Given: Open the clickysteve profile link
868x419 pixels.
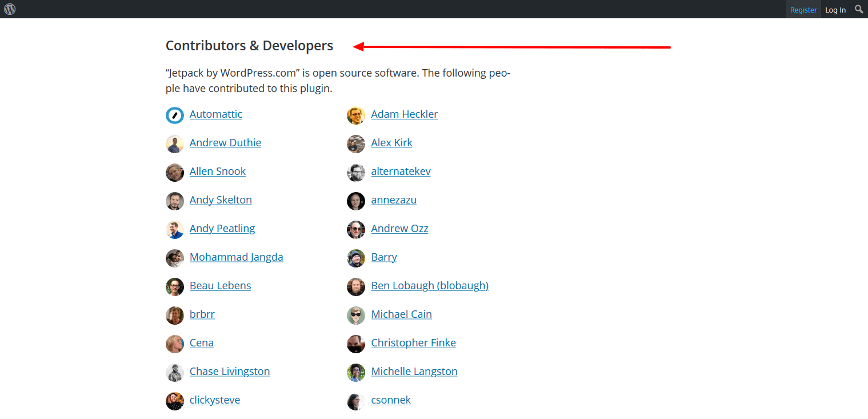Looking at the screenshot, I should click(x=215, y=400).
